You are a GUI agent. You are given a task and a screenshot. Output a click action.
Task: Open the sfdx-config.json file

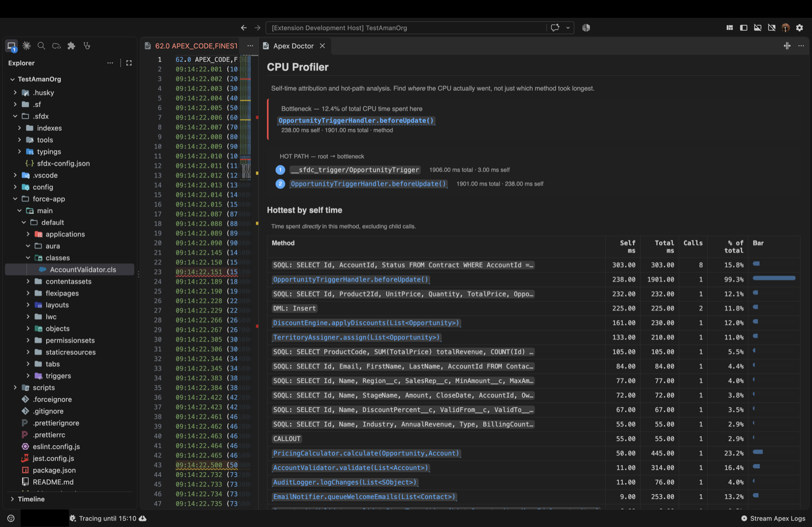tap(63, 163)
